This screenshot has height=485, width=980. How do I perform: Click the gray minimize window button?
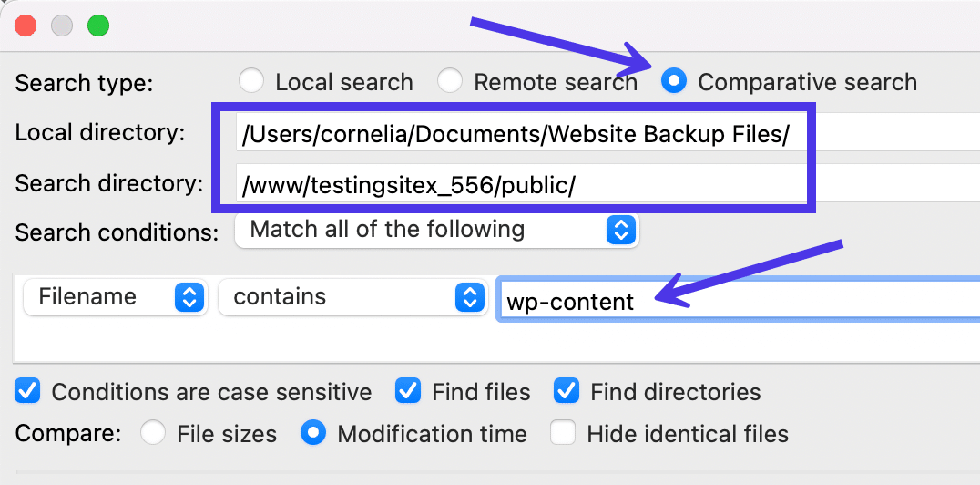(x=62, y=26)
